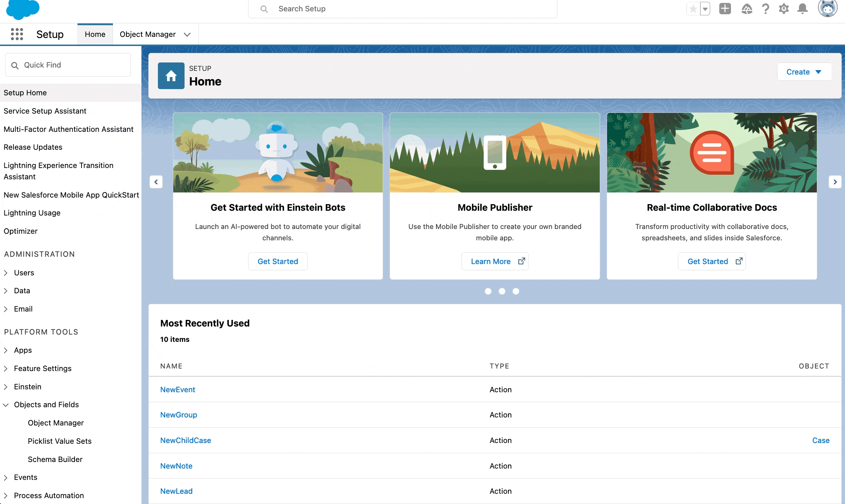Open the NewChildCase action link

pos(186,440)
